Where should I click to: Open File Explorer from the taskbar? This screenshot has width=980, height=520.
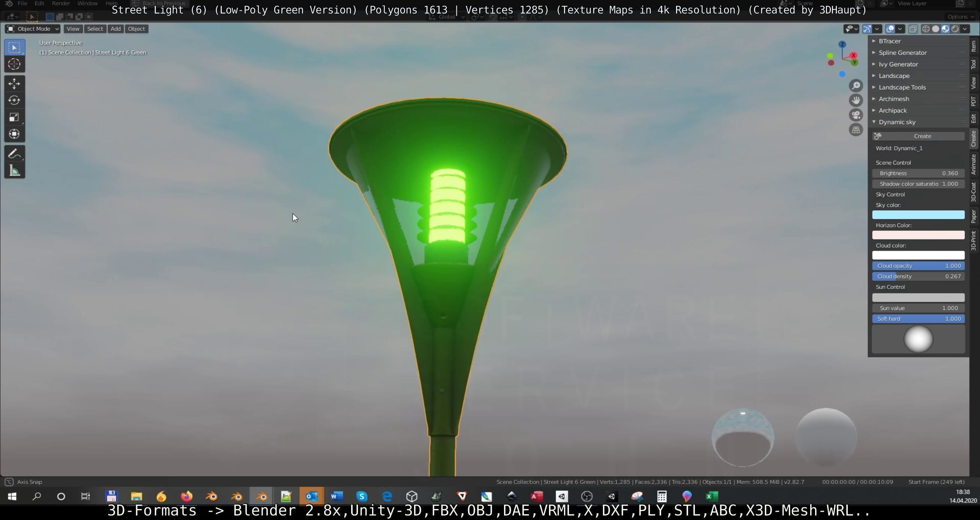pyautogui.click(x=136, y=496)
